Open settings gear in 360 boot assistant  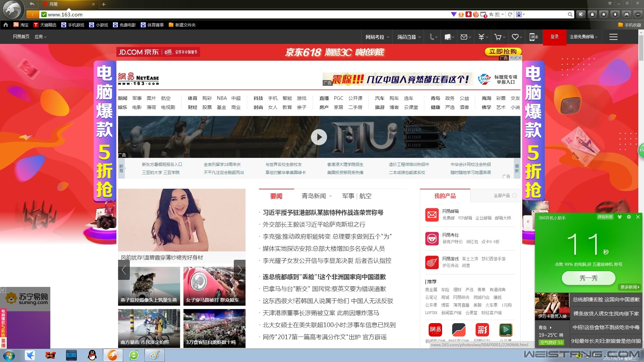[x=629, y=217]
